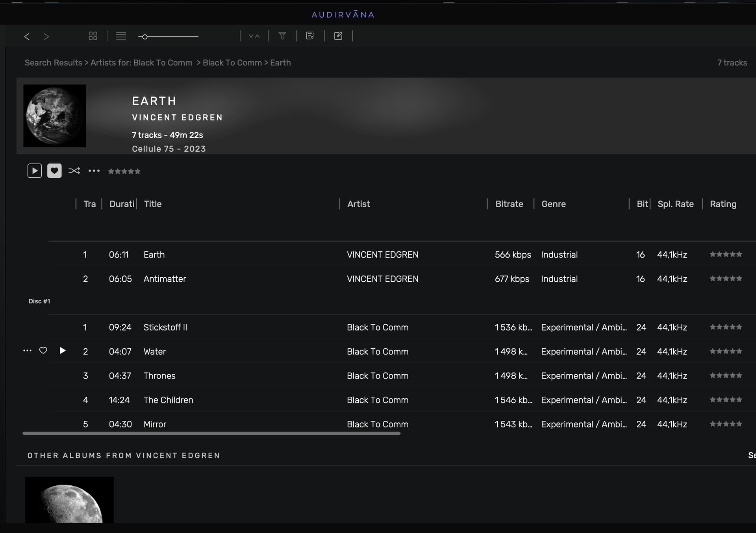The width and height of the screenshot is (756, 533).
Task: Sort by Rating column header
Action: coord(723,204)
